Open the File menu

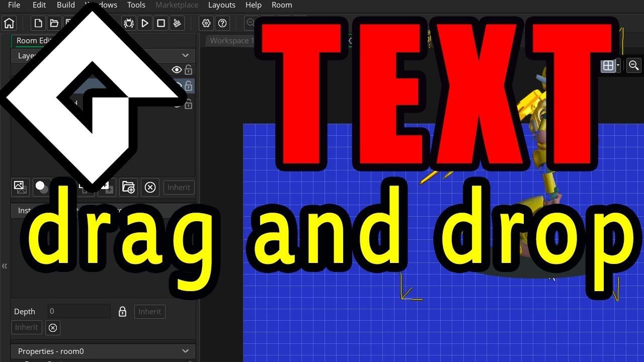[x=14, y=5]
